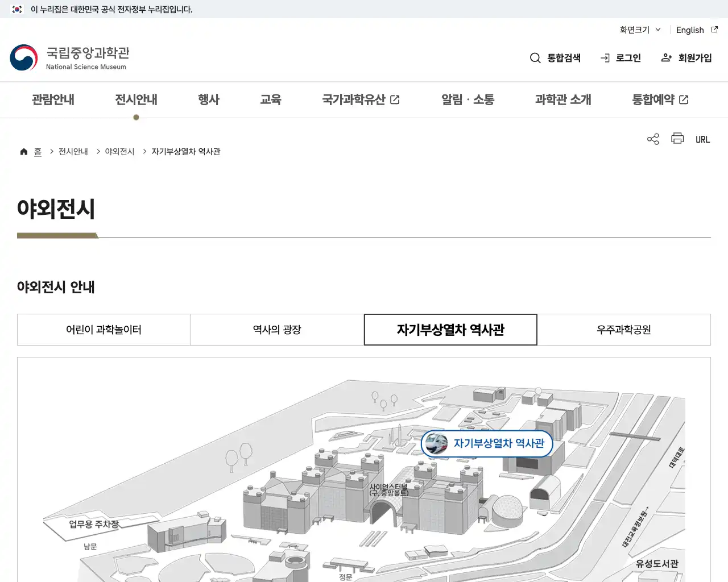Switch to the 어린이 과학놀이터 tab
Screen dimensions: 728x582
104,330
